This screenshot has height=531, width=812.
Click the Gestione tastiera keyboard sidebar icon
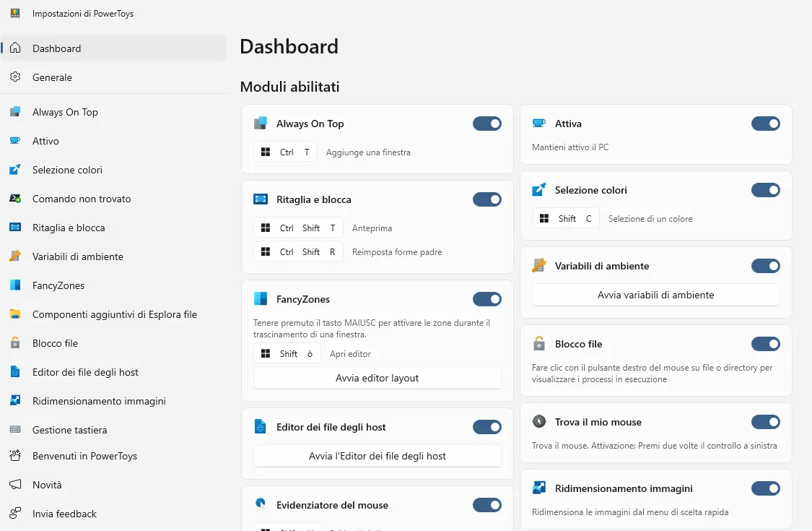pyautogui.click(x=16, y=429)
